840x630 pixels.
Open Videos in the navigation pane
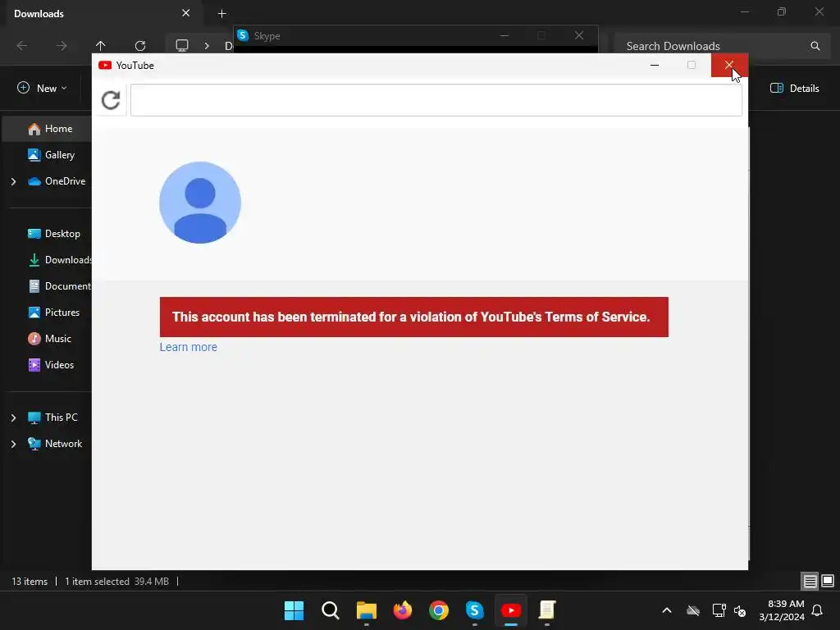coord(51,365)
